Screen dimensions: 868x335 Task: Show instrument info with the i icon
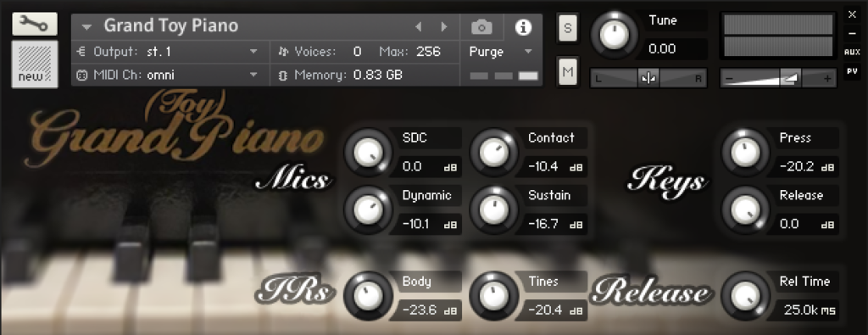point(523,26)
